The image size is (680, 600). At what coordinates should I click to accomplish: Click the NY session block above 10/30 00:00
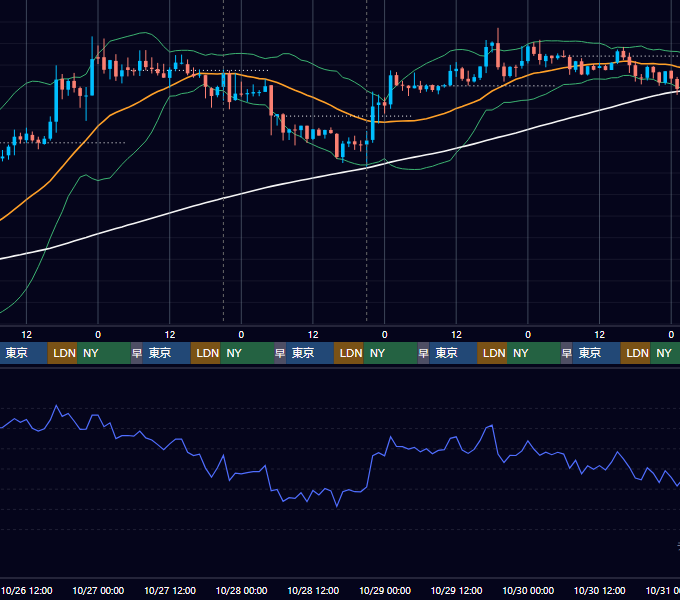coord(534,353)
